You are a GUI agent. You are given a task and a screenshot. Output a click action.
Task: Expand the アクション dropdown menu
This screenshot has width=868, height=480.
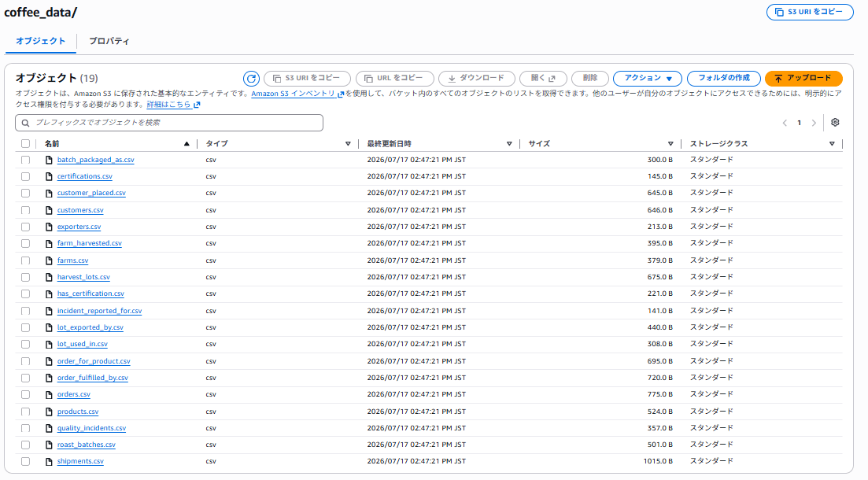click(x=647, y=79)
